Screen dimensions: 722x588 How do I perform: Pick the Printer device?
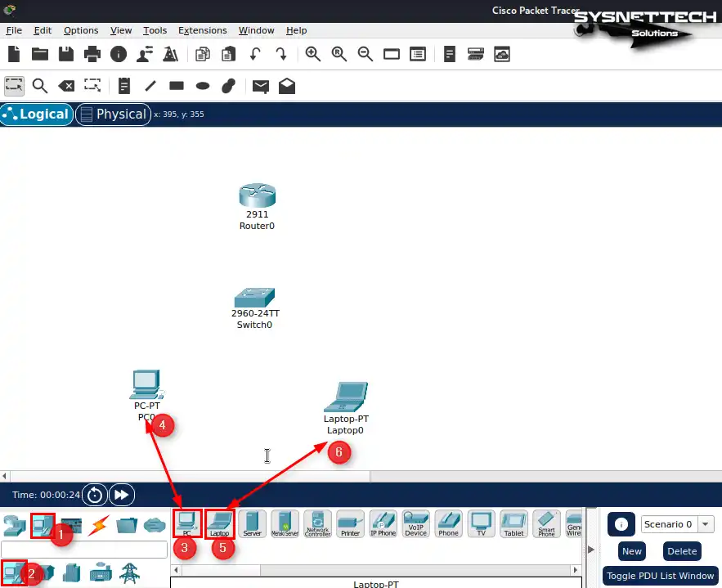coord(351,524)
